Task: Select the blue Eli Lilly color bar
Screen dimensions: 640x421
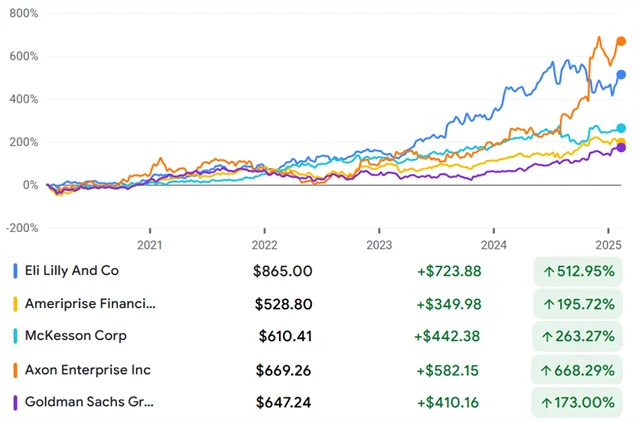Action: pyautogui.click(x=14, y=271)
